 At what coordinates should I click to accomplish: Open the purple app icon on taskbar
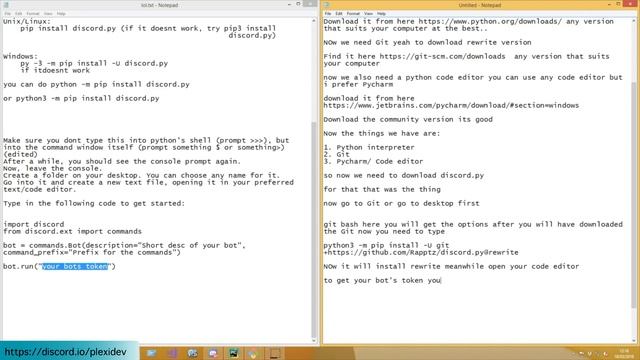(172, 353)
